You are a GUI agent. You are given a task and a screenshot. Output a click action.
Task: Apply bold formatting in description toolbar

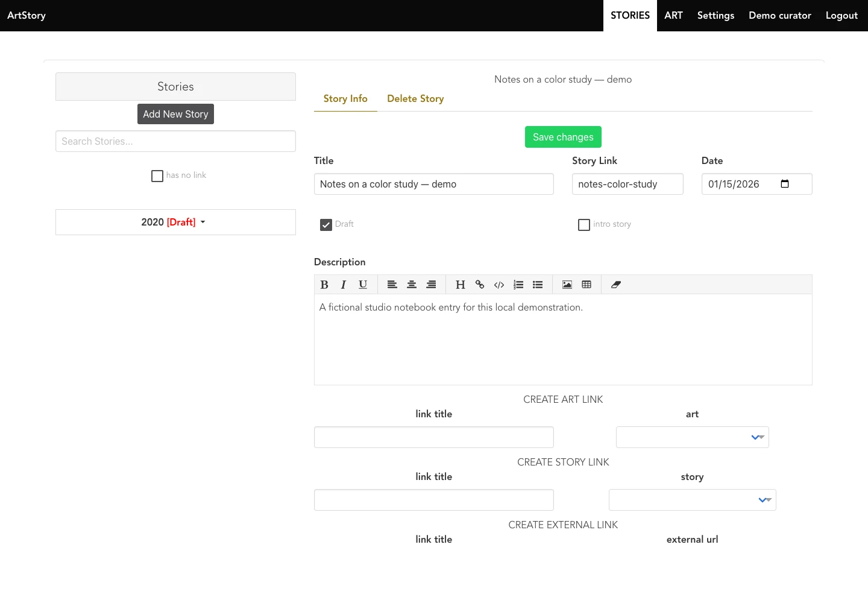324,285
